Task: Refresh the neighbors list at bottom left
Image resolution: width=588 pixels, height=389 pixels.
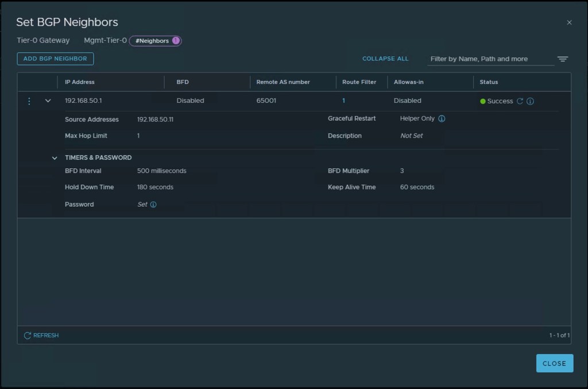Action: tap(41, 335)
